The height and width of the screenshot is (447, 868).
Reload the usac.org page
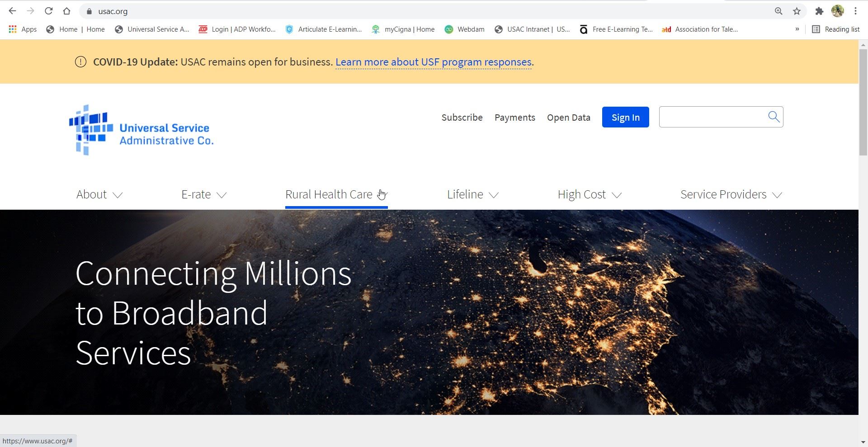pyautogui.click(x=48, y=11)
